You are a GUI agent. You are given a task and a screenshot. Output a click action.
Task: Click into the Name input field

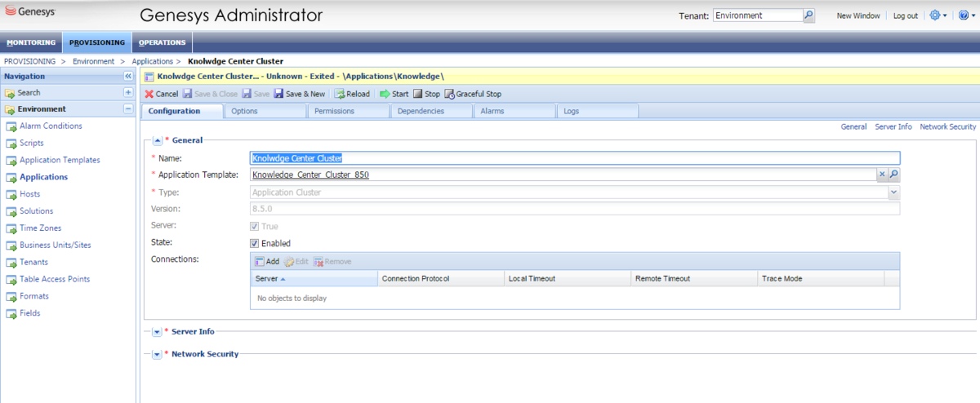pos(574,158)
